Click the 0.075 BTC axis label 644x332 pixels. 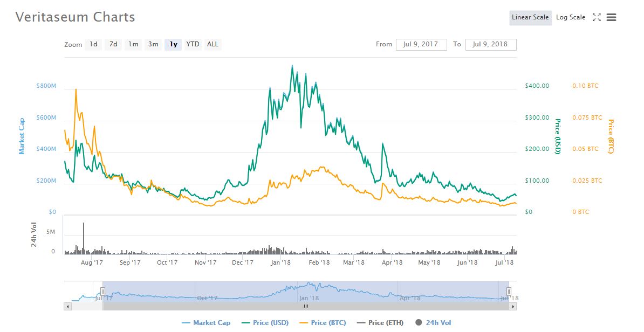pyautogui.click(x=587, y=117)
